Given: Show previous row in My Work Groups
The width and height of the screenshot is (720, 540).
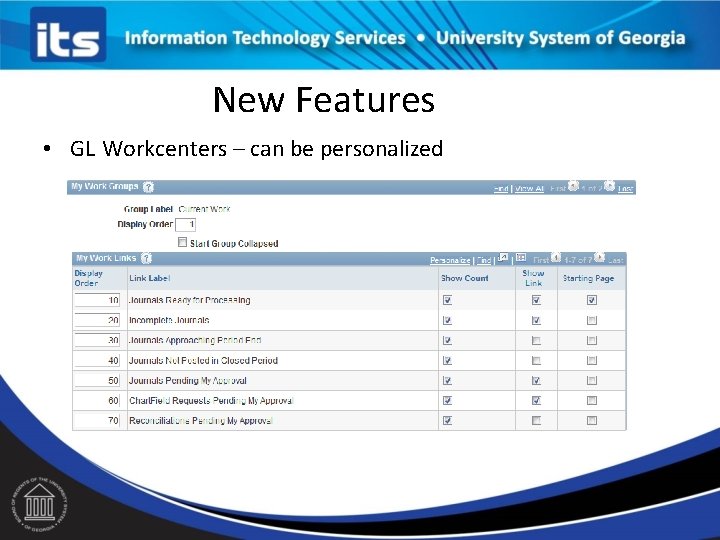Looking at the screenshot, I should 573,186.
